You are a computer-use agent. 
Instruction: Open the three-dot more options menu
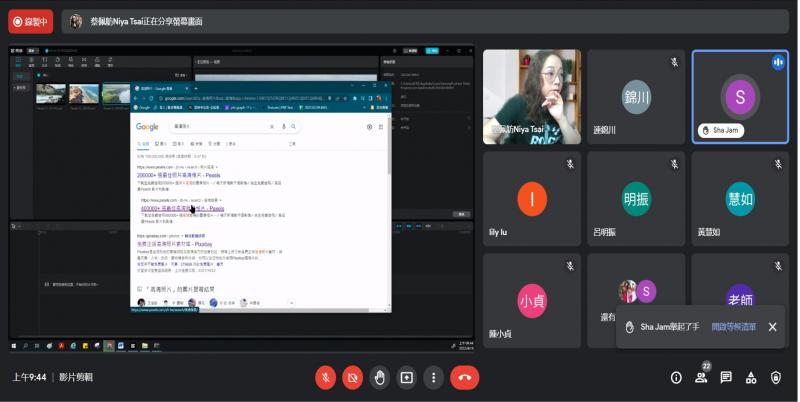(x=433, y=377)
